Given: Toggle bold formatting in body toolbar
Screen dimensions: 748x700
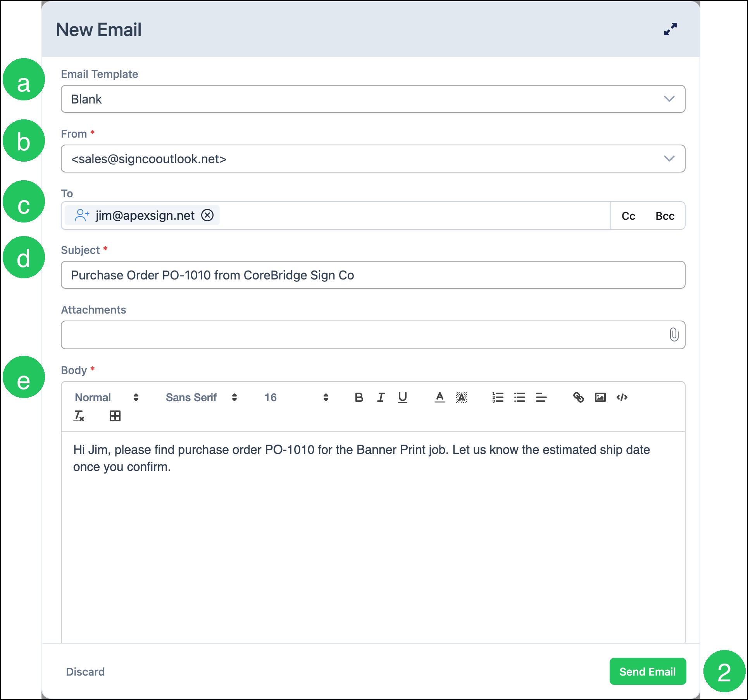Looking at the screenshot, I should [x=359, y=397].
